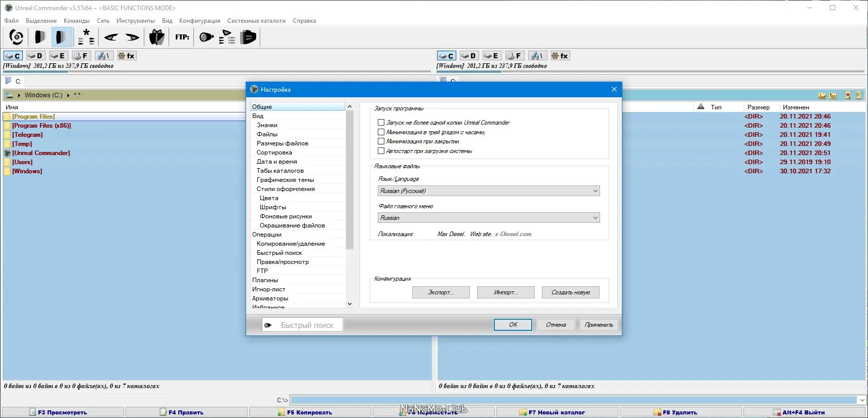The width and height of the screenshot is (868, 418).
Task: Click the parent directory icon in right panel
Action: point(833,95)
